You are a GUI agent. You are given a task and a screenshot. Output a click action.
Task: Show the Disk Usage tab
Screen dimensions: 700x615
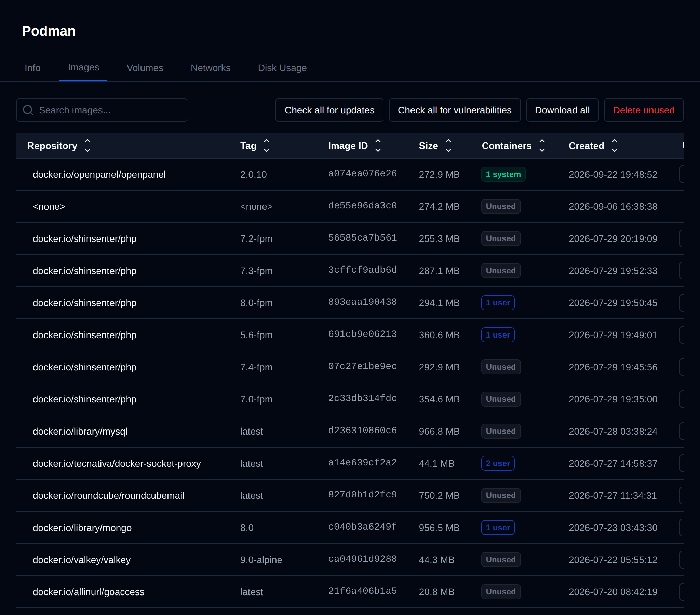(x=282, y=68)
